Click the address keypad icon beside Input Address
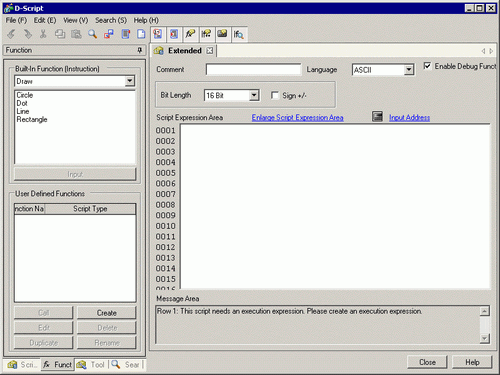 pyautogui.click(x=377, y=117)
